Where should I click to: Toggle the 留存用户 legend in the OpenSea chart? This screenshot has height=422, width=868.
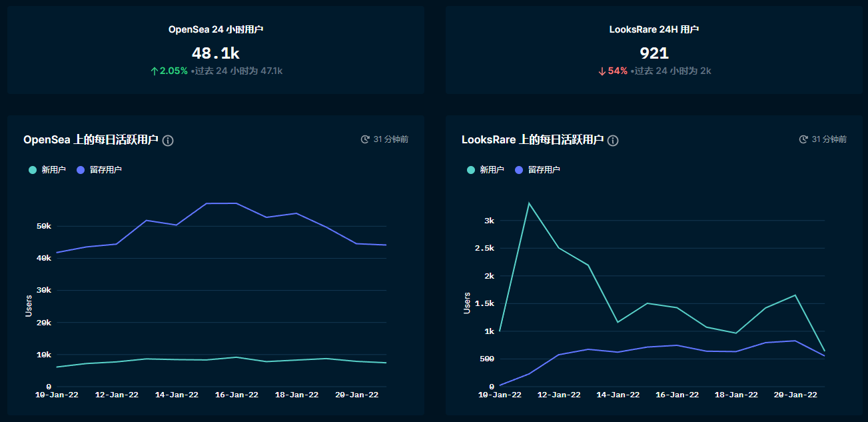pos(99,170)
